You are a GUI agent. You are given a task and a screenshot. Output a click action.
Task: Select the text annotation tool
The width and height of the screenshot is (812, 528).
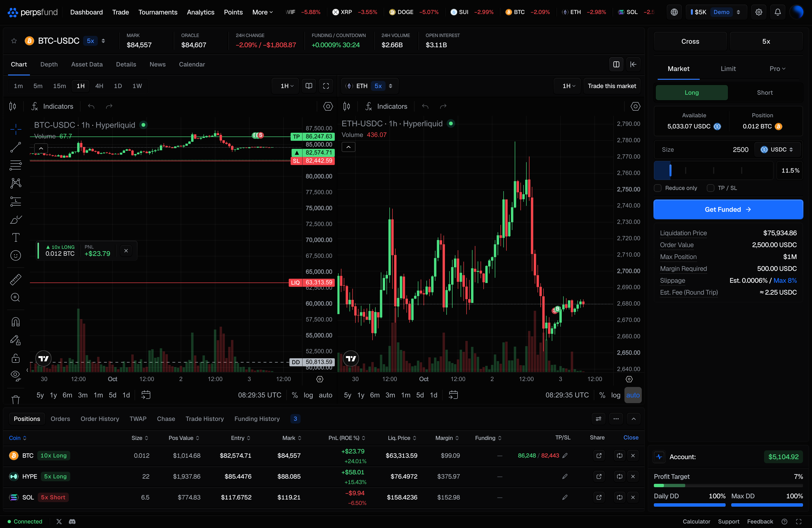click(x=16, y=237)
